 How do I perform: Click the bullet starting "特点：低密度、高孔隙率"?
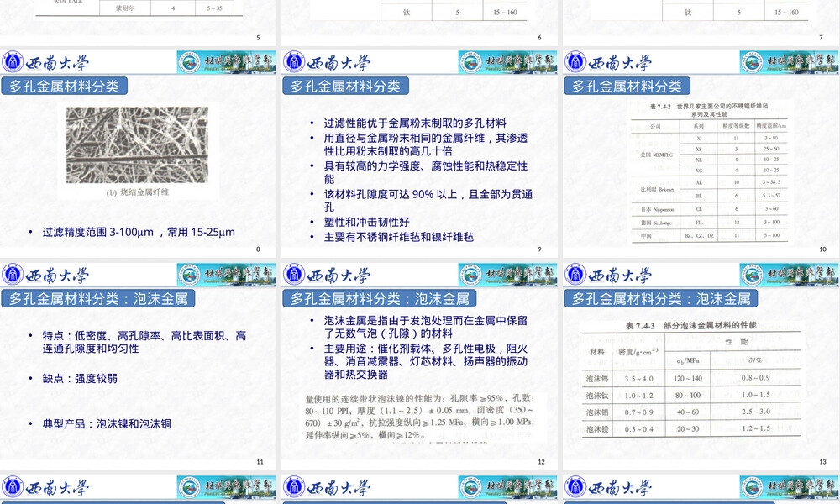pyautogui.click(x=144, y=342)
